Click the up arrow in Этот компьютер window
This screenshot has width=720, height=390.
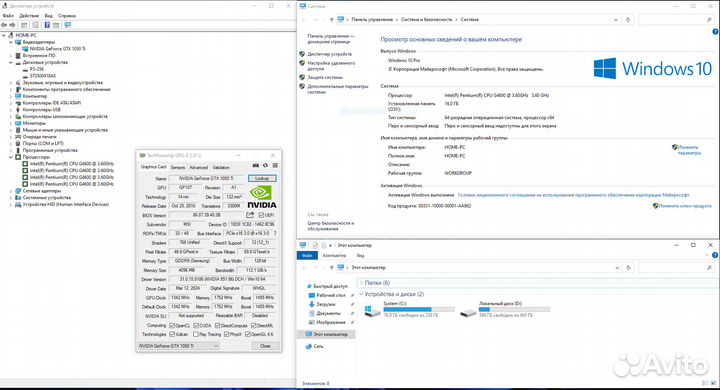click(x=332, y=267)
